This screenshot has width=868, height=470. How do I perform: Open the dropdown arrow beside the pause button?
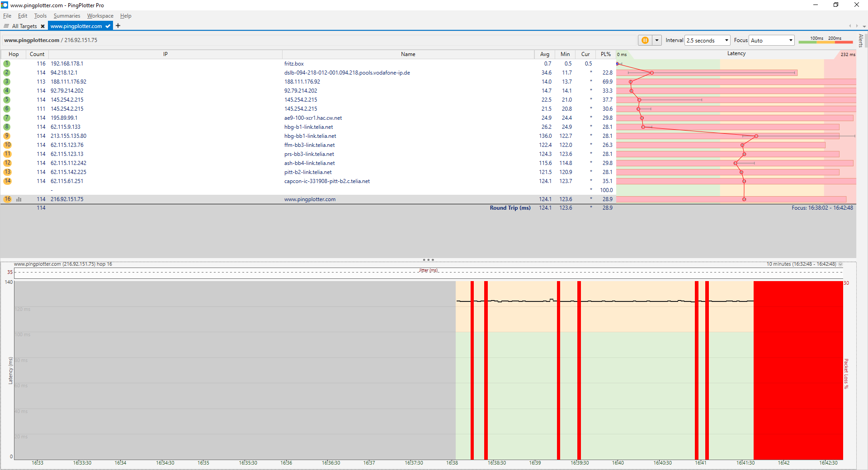pyautogui.click(x=657, y=40)
